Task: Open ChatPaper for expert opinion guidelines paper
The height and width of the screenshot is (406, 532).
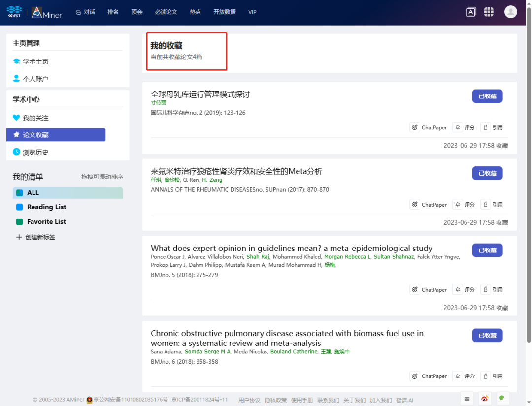Action: pos(429,290)
